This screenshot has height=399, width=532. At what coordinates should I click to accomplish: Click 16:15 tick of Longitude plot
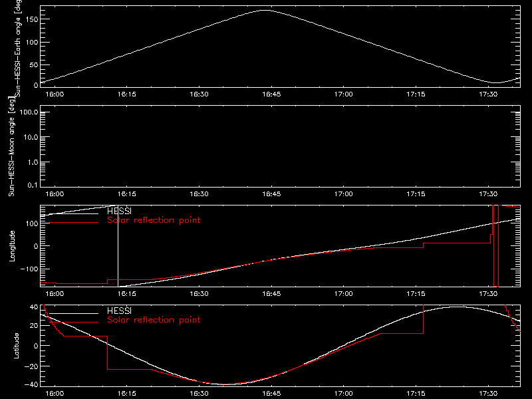[x=127, y=294]
